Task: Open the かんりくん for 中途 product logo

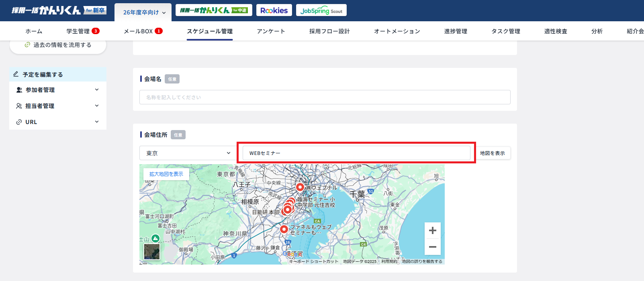Action: pos(214,10)
